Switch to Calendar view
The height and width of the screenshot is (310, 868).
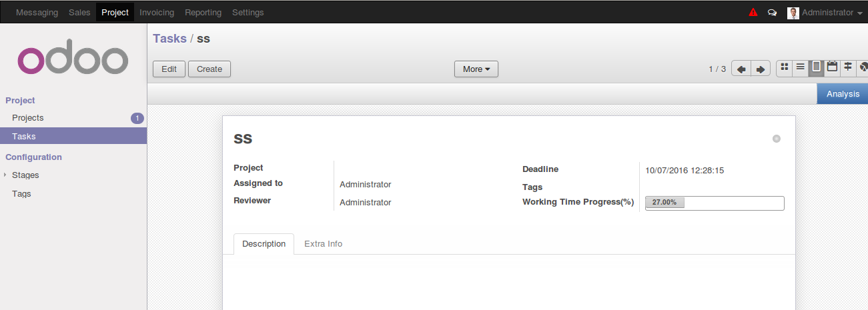[x=832, y=67]
